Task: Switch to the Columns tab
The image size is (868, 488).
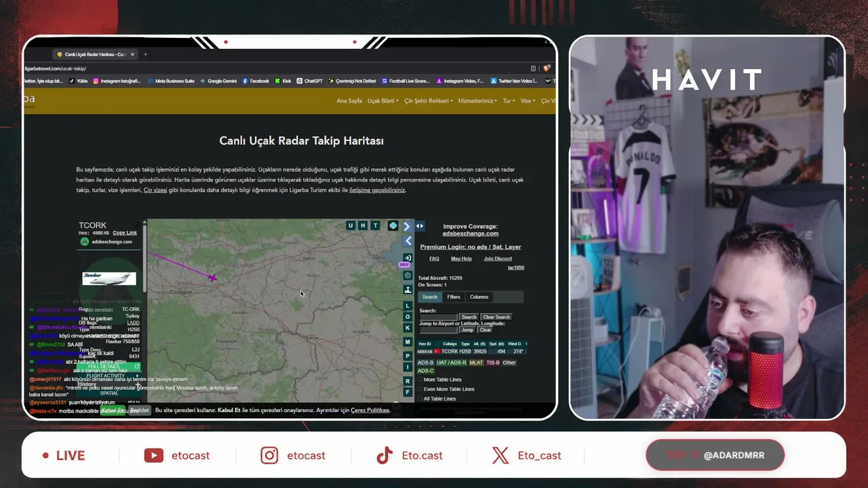Action: click(479, 297)
